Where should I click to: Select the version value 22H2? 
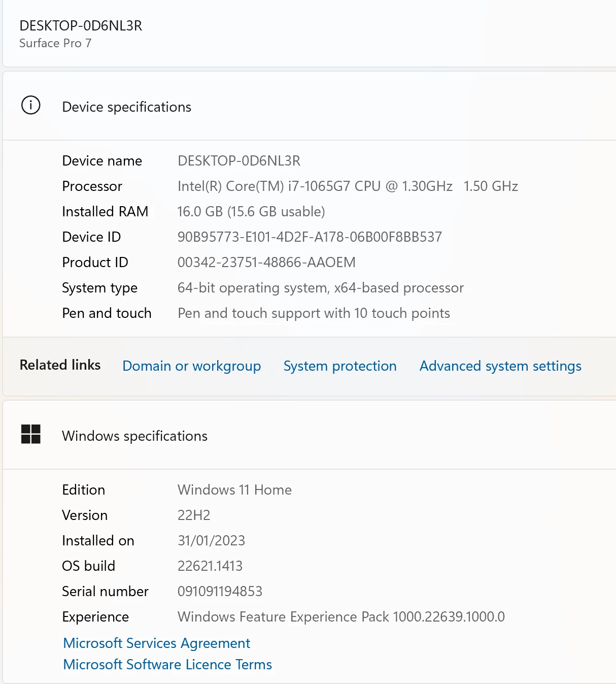coord(194,515)
